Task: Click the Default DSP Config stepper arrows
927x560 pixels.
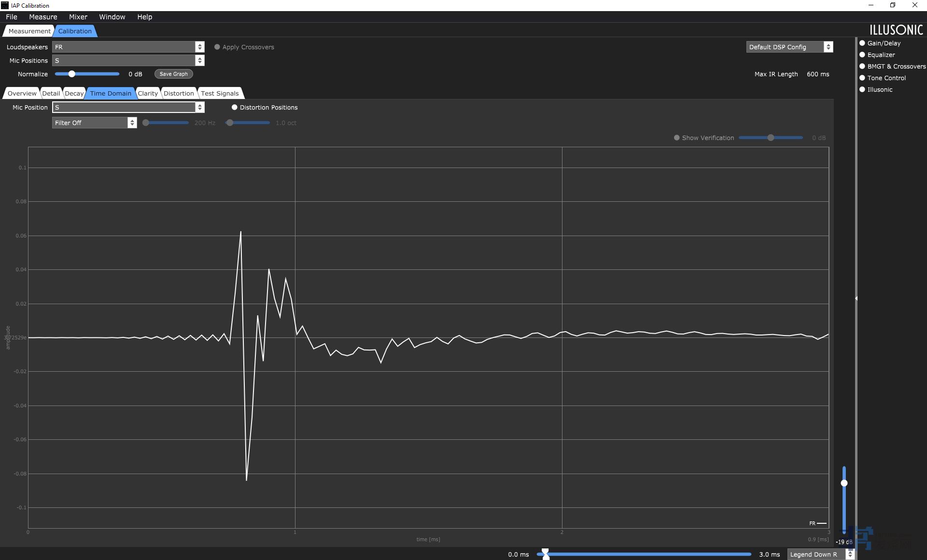Action: point(828,47)
